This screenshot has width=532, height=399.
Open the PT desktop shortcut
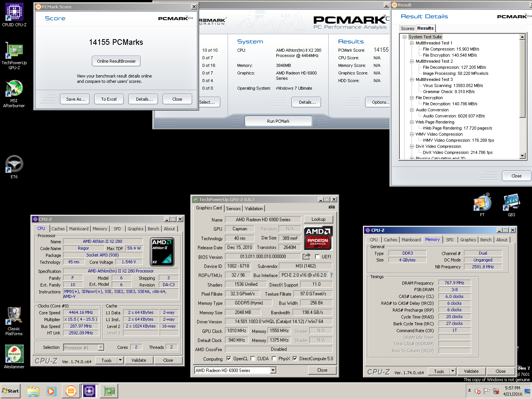tap(482, 204)
